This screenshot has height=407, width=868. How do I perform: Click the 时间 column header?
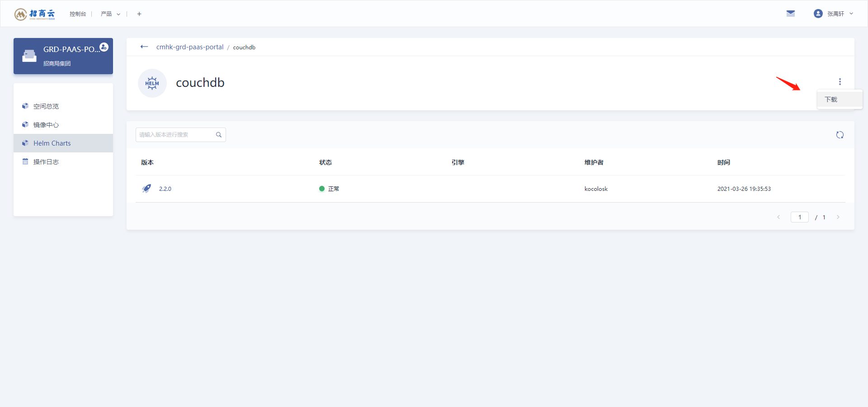point(724,162)
